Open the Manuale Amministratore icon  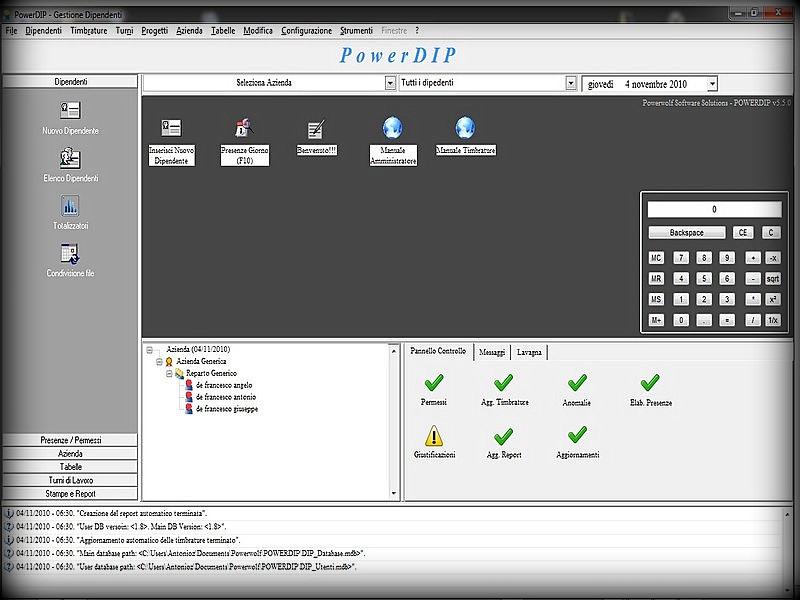(x=393, y=130)
